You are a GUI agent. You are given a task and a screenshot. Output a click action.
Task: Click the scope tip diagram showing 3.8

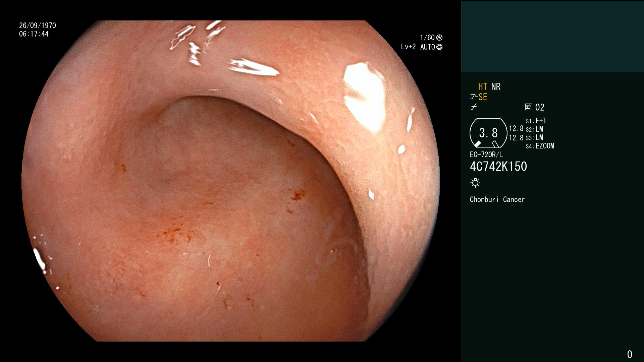488,133
